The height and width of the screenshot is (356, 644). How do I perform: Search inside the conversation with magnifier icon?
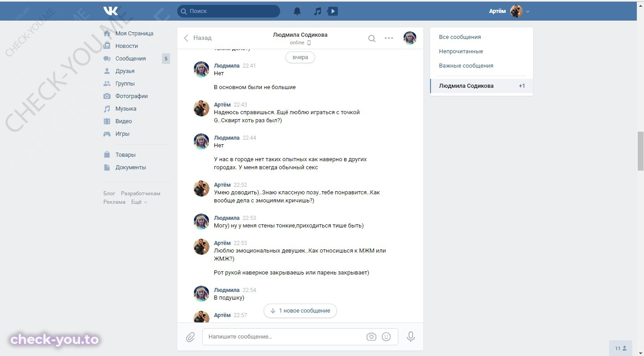371,39
